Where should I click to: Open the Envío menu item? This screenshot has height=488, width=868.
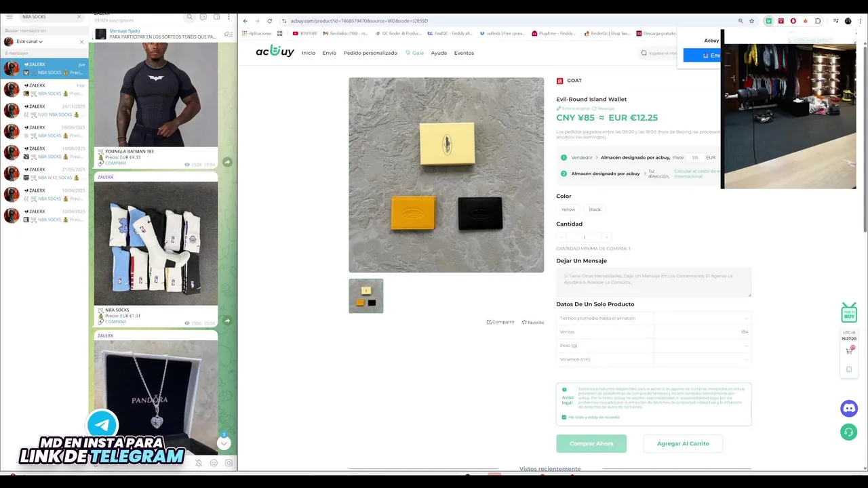329,53
